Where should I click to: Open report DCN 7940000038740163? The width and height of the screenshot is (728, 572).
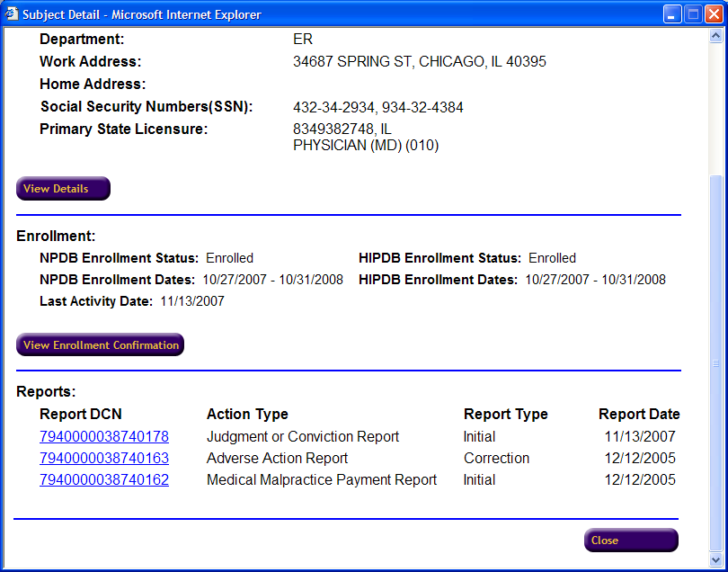tap(104, 458)
